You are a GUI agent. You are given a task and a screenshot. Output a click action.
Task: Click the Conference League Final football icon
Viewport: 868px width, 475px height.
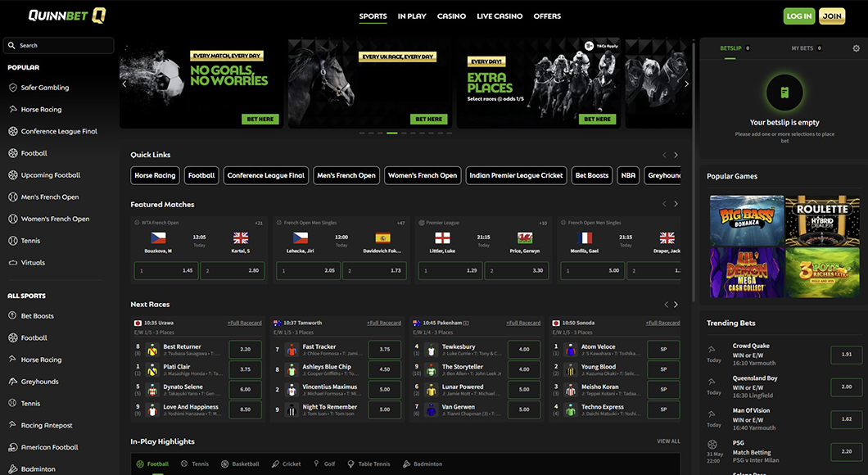[x=13, y=131]
